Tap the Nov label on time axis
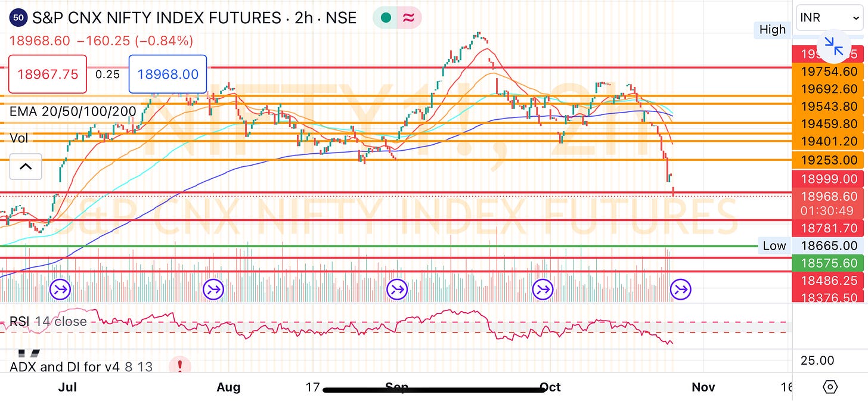This screenshot has width=868, height=401. click(703, 387)
